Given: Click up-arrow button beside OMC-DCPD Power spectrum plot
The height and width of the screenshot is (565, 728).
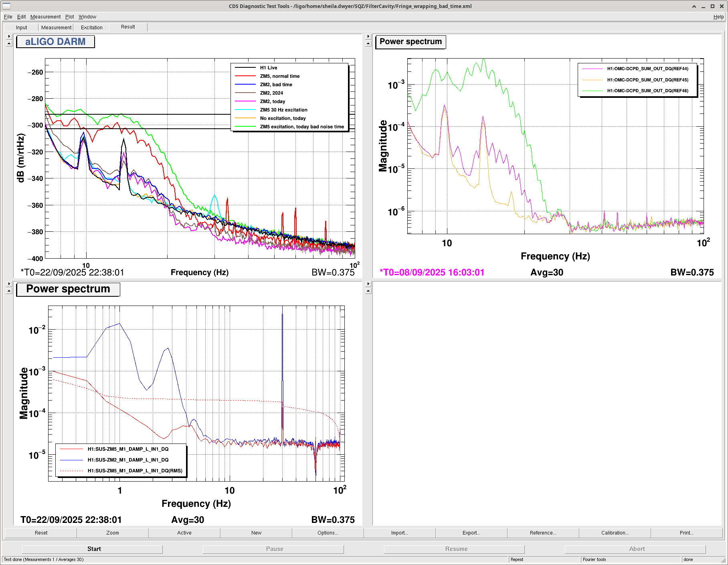Looking at the screenshot, I should click(x=368, y=44).
